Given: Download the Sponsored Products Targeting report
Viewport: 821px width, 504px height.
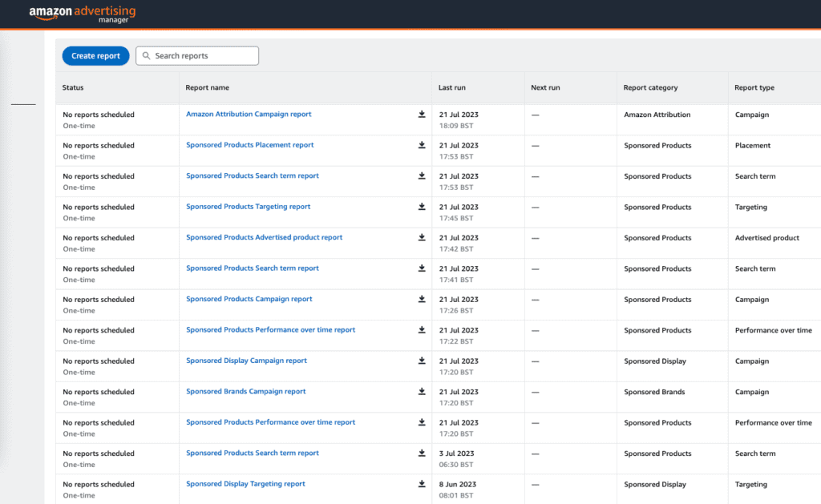Looking at the screenshot, I should pos(422,207).
